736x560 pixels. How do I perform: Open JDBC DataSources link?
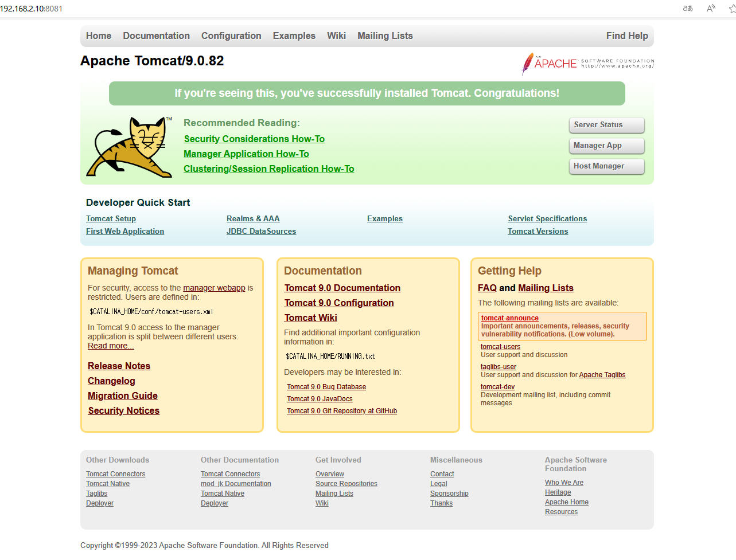pos(261,231)
